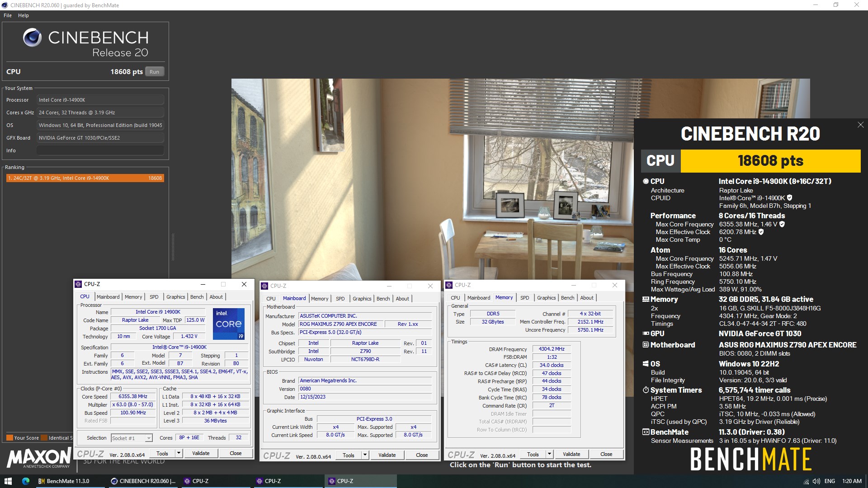Click the CPU-Z title icon of Memory window
The width and height of the screenshot is (868, 488).
click(449, 285)
